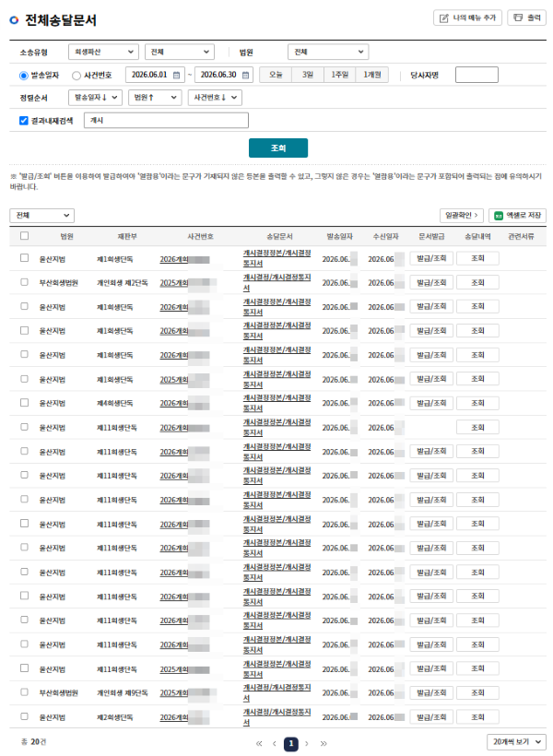Select the 1주일 date range option
The height and width of the screenshot is (756, 553).
point(340,75)
